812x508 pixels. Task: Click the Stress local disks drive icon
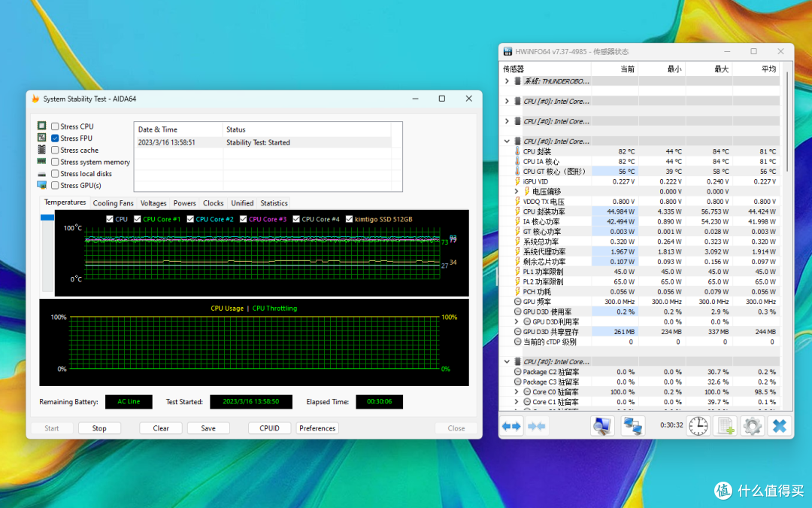tap(42, 174)
